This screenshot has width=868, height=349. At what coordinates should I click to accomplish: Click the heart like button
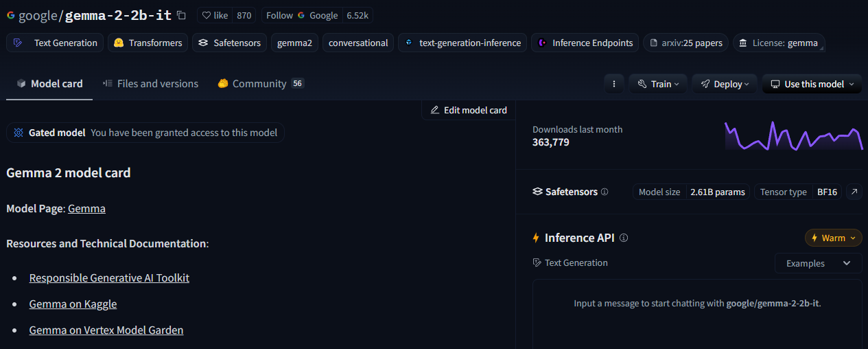(x=215, y=15)
